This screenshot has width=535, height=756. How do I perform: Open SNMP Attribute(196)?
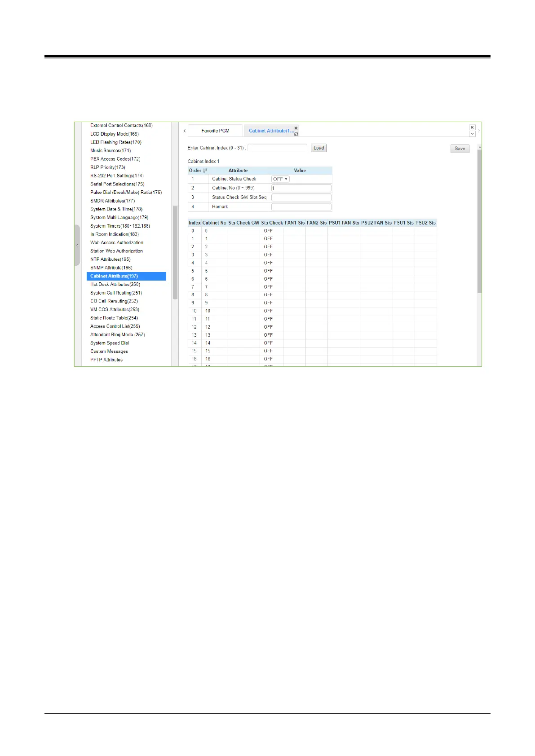tap(111, 268)
